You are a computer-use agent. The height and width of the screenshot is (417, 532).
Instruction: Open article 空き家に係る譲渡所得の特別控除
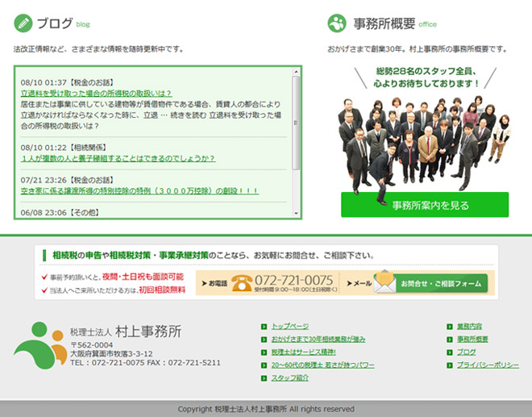[139, 191]
